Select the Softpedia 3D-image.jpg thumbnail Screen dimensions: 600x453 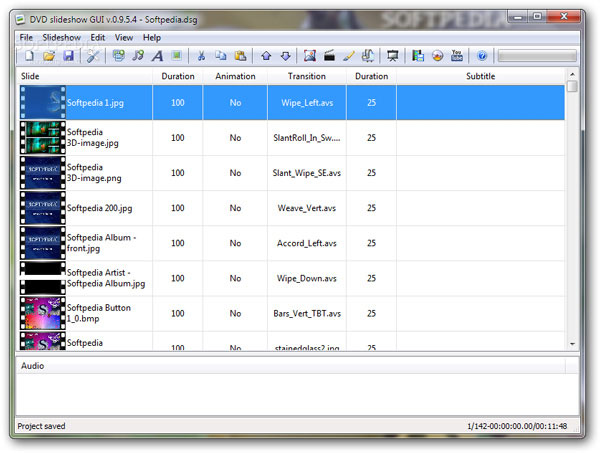coord(43,137)
